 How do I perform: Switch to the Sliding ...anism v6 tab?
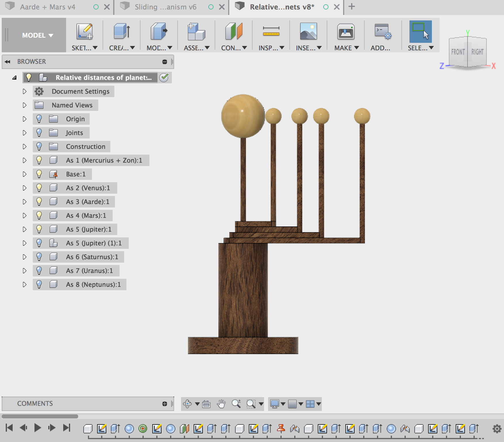pyautogui.click(x=166, y=7)
